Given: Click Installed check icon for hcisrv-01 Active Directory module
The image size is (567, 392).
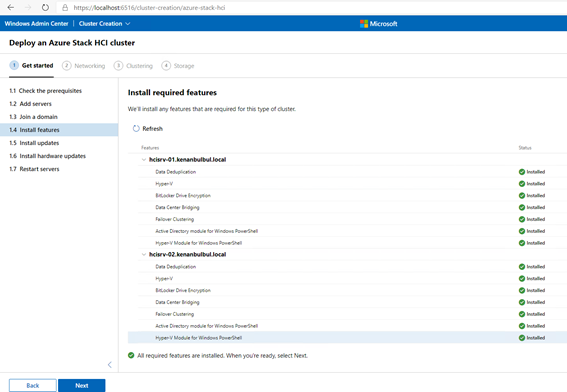Looking at the screenshot, I should [x=522, y=231].
